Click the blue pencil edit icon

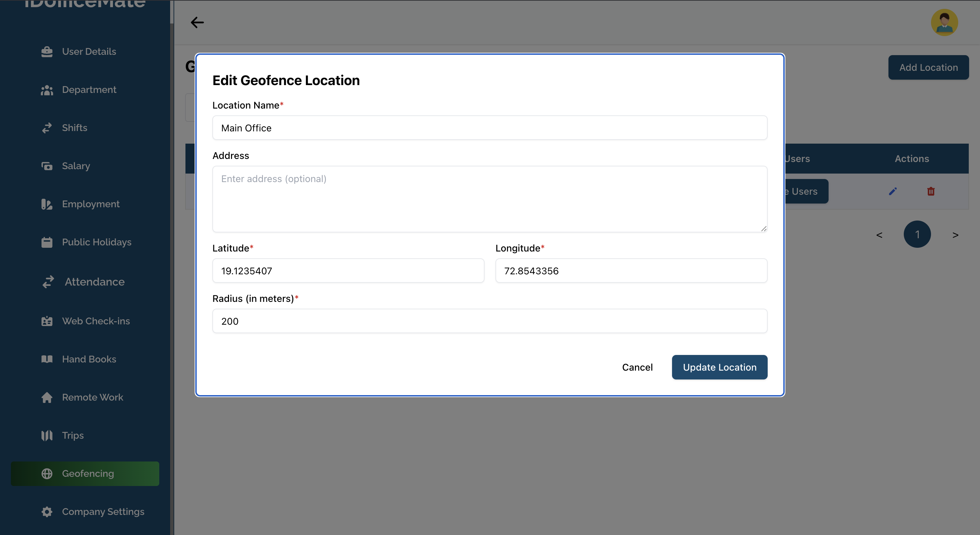point(893,191)
